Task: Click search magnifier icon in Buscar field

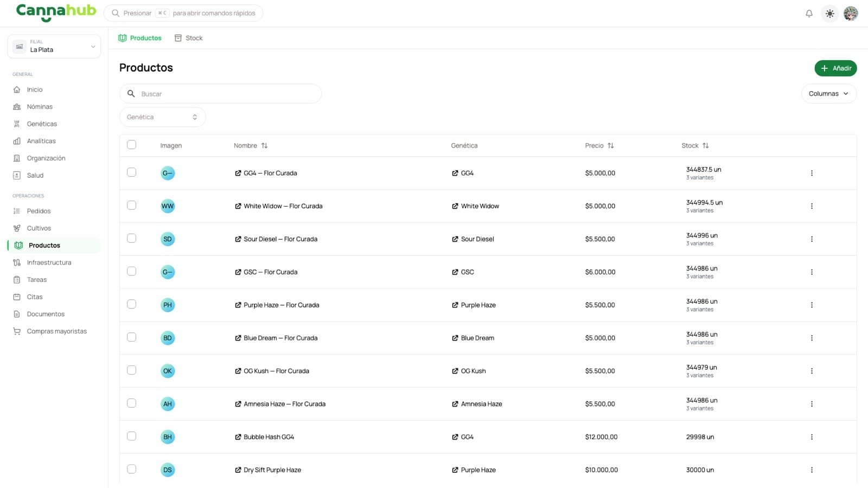Action: [x=131, y=94]
